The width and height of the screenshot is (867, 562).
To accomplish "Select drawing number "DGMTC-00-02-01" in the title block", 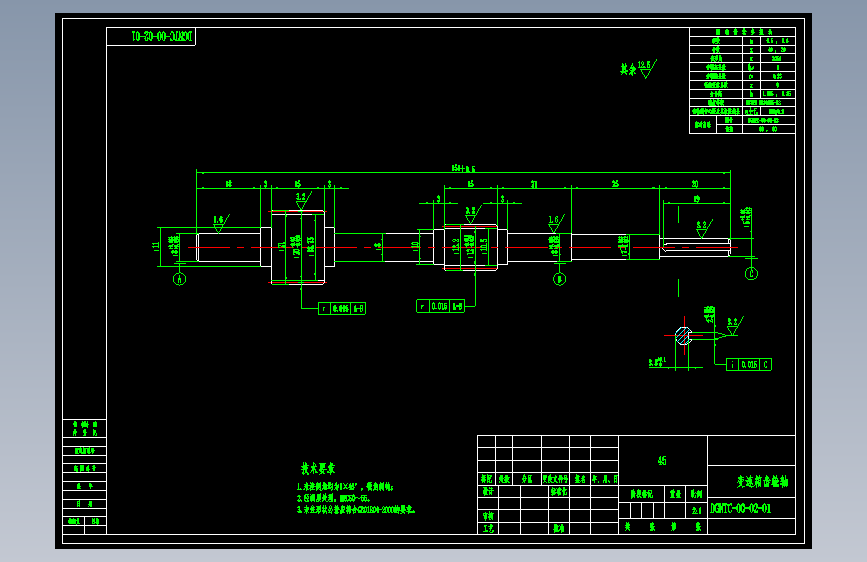I will (740, 508).
